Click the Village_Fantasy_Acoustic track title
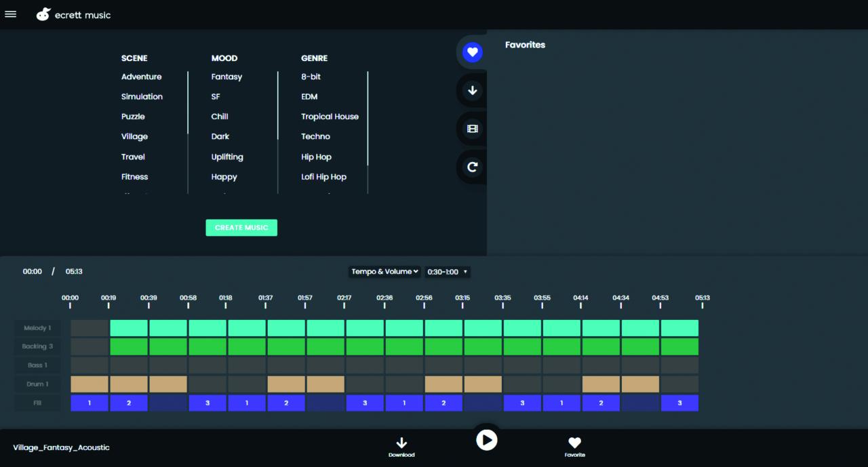The height and width of the screenshot is (467, 868). click(x=61, y=447)
